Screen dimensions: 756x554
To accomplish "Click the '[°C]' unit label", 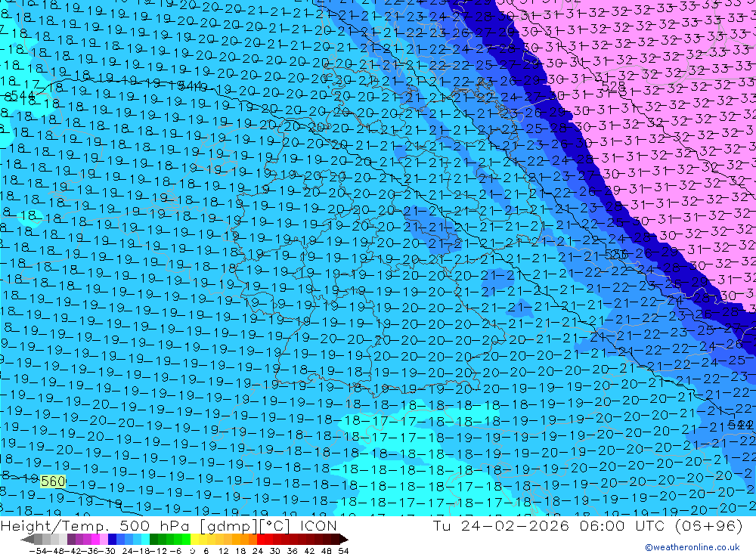I will coord(275,526).
